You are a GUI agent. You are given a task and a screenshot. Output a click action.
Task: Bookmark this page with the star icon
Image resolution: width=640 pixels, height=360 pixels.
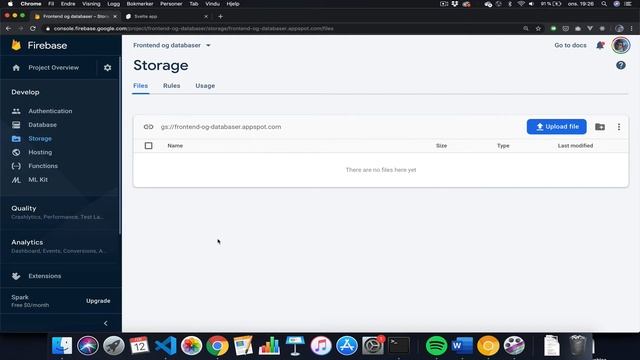point(538,29)
